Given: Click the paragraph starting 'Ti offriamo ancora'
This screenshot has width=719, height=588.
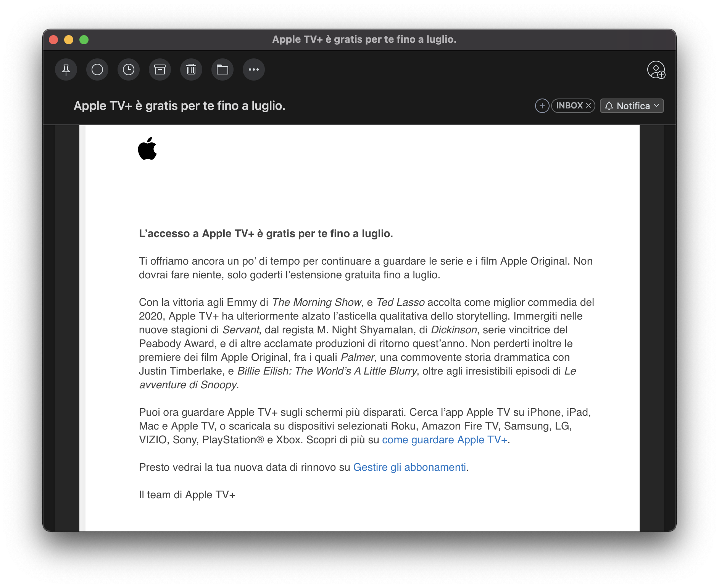Looking at the screenshot, I should click(x=366, y=268).
